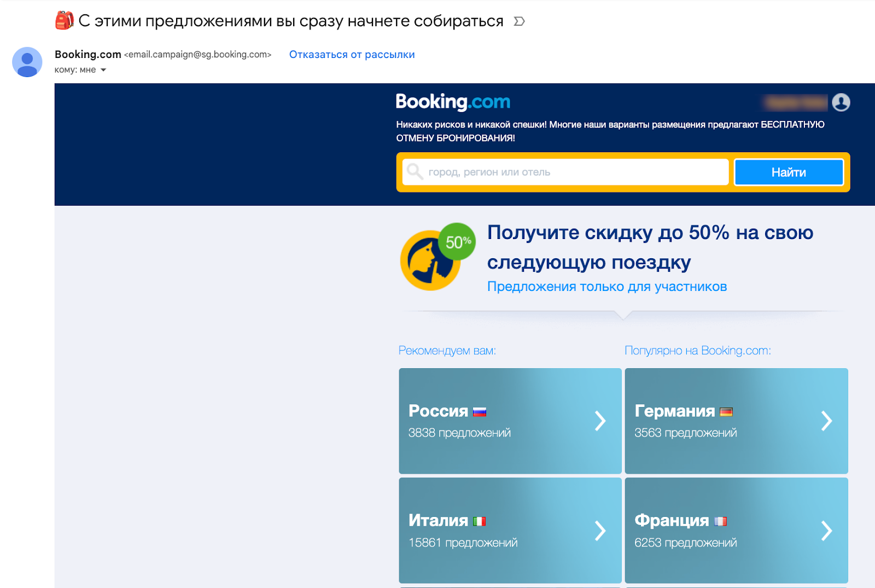Click the free cancellation notice text
The image size is (875, 588).
click(x=610, y=131)
